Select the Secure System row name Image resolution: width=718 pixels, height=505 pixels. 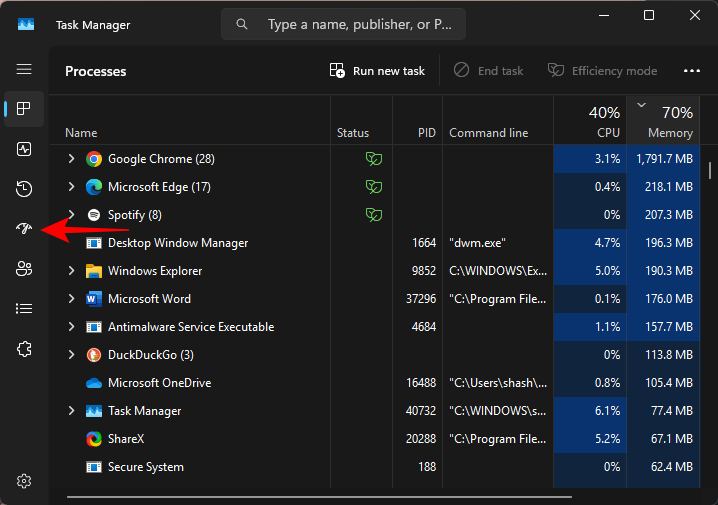(x=146, y=467)
